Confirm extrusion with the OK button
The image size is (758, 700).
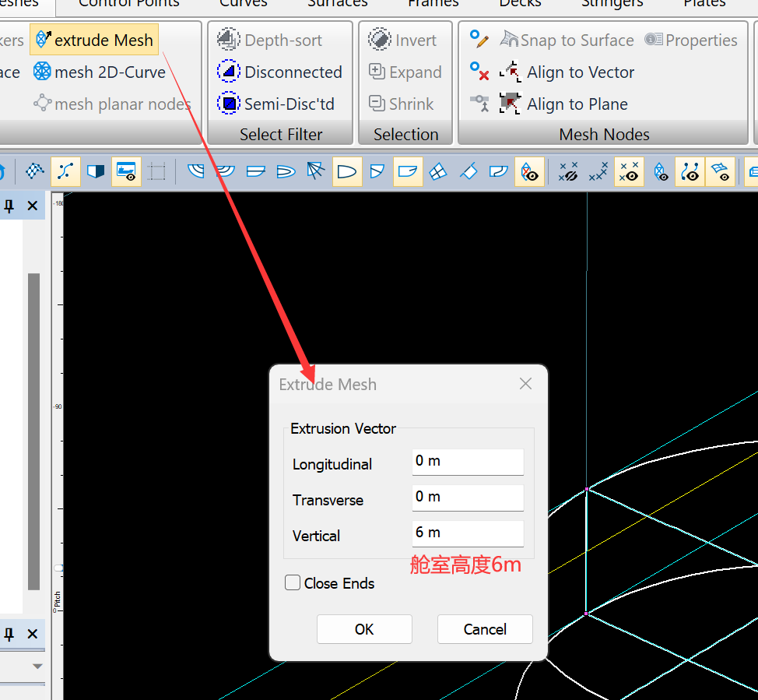pyautogui.click(x=364, y=629)
